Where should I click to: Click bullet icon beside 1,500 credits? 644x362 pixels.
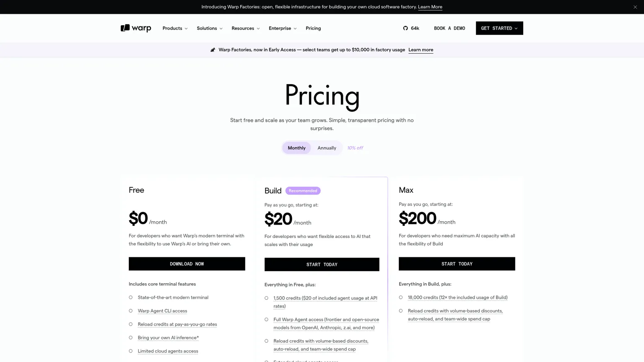[x=266, y=298]
